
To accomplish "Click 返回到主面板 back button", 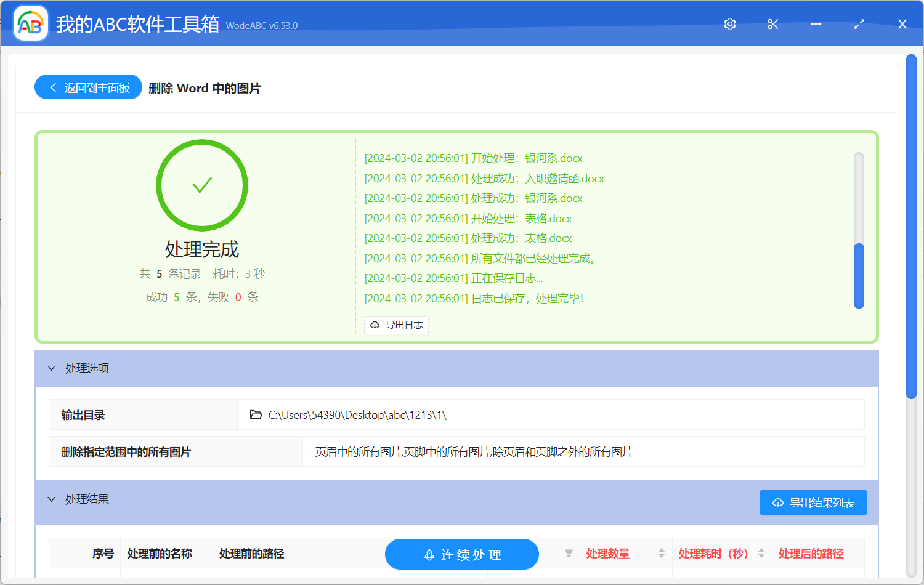I will click(x=89, y=87).
